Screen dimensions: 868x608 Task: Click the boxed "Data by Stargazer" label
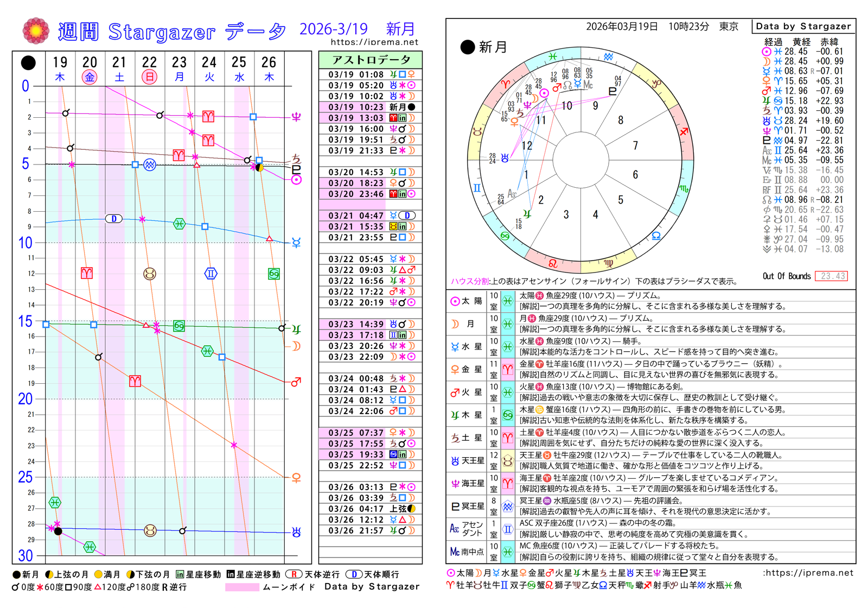click(x=803, y=26)
